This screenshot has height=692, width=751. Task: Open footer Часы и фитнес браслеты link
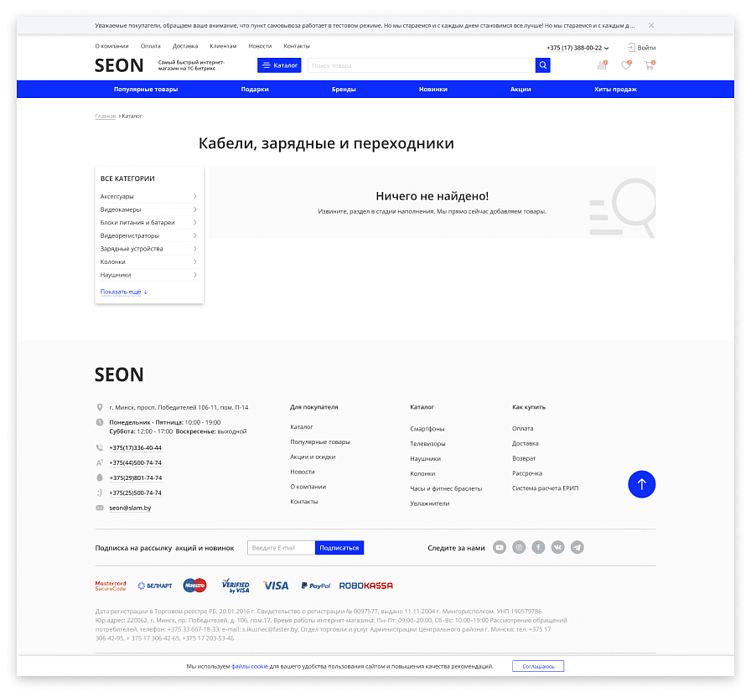tap(446, 488)
